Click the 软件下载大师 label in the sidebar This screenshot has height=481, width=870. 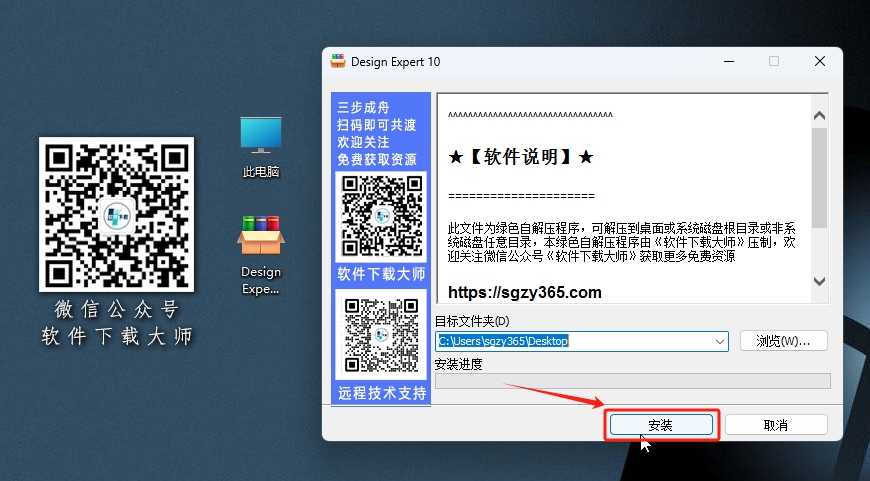point(381,274)
